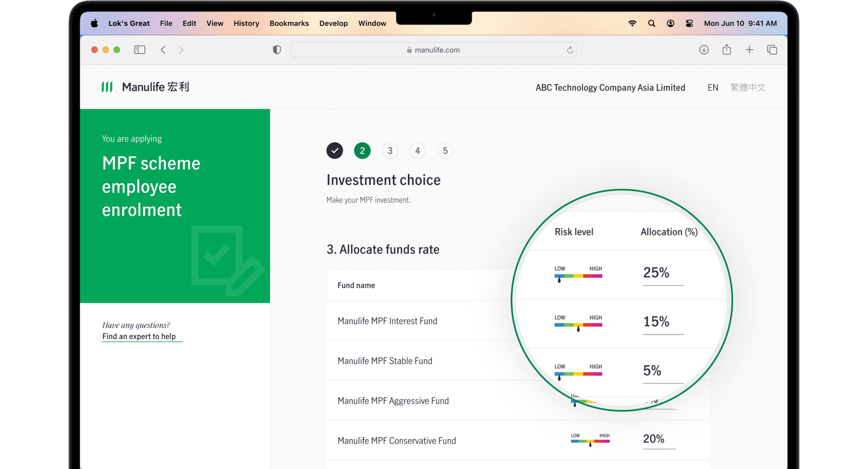
Task: Open the Safari downloads icon
Action: (704, 50)
